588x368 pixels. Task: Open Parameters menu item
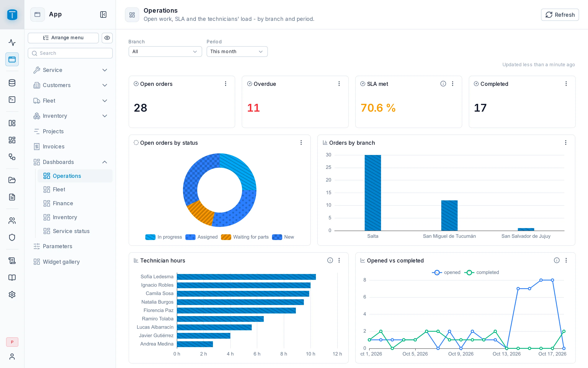70,246
